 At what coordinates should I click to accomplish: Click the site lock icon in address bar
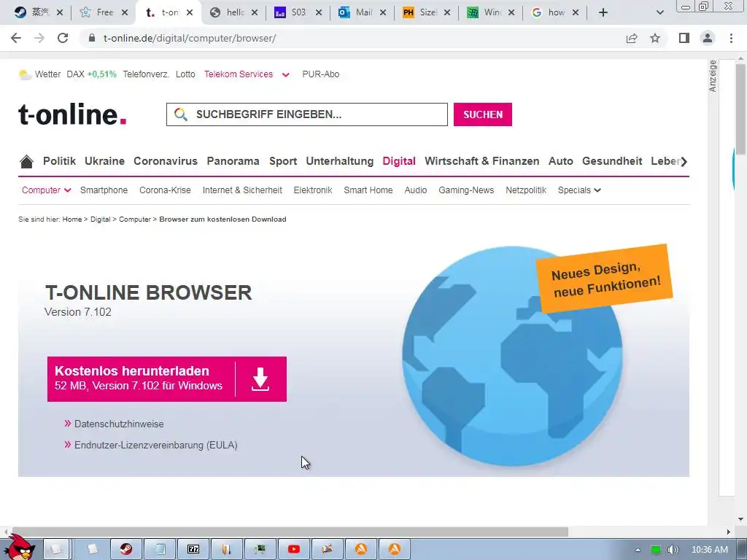click(92, 38)
